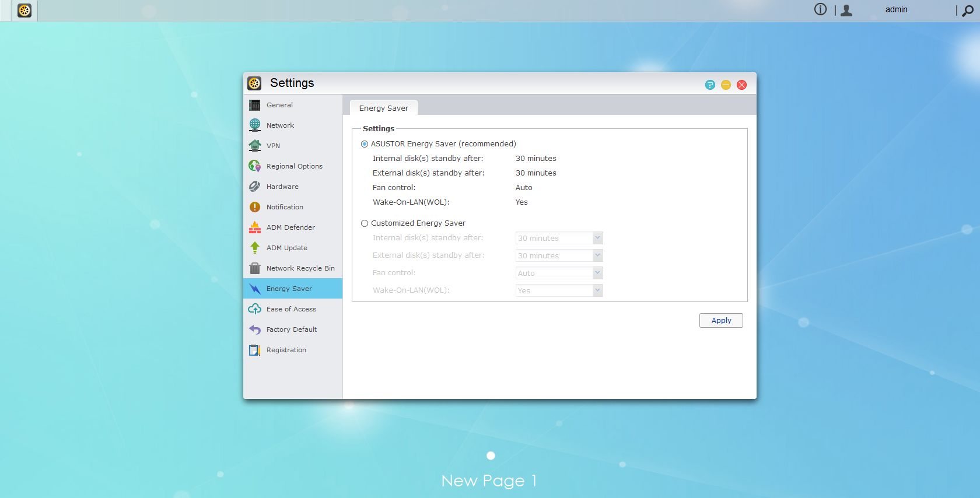
Task: Click the recommended External disk(s) standby label
Action: (429, 173)
